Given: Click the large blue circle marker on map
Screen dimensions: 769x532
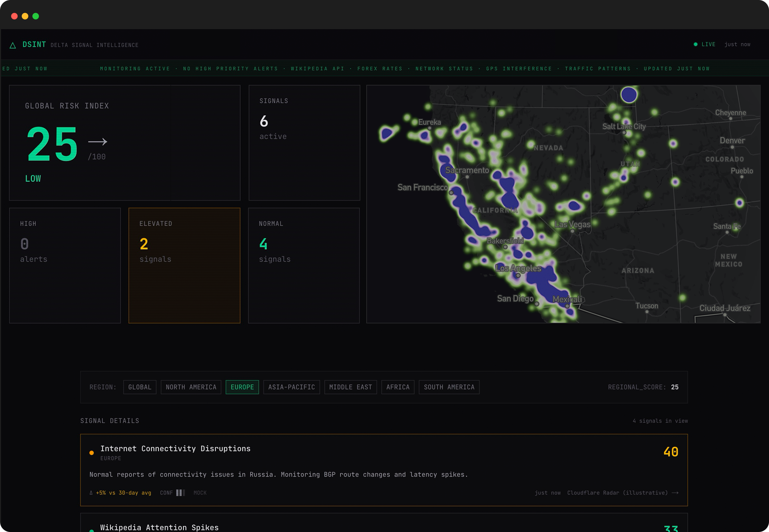Looking at the screenshot, I should click(629, 95).
